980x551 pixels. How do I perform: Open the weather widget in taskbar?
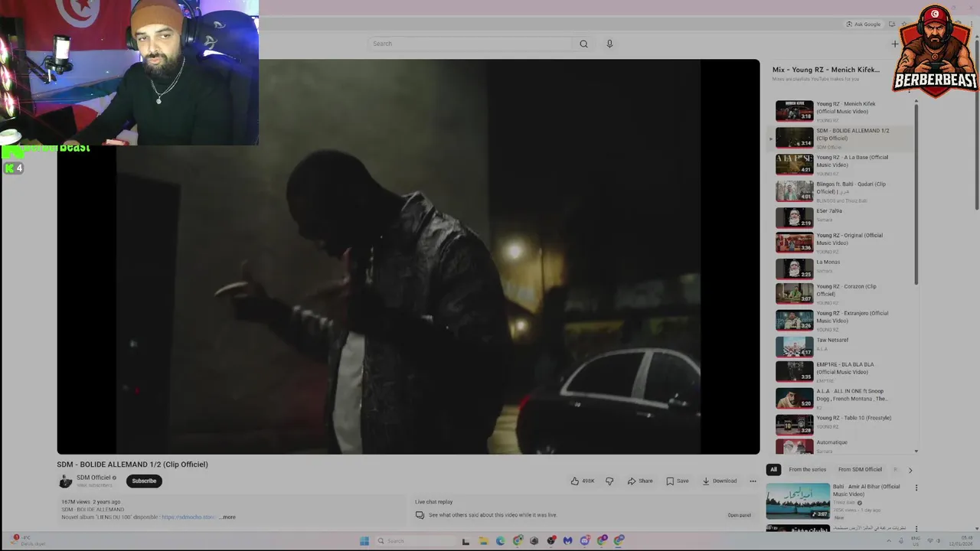click(x=28, y=540)
